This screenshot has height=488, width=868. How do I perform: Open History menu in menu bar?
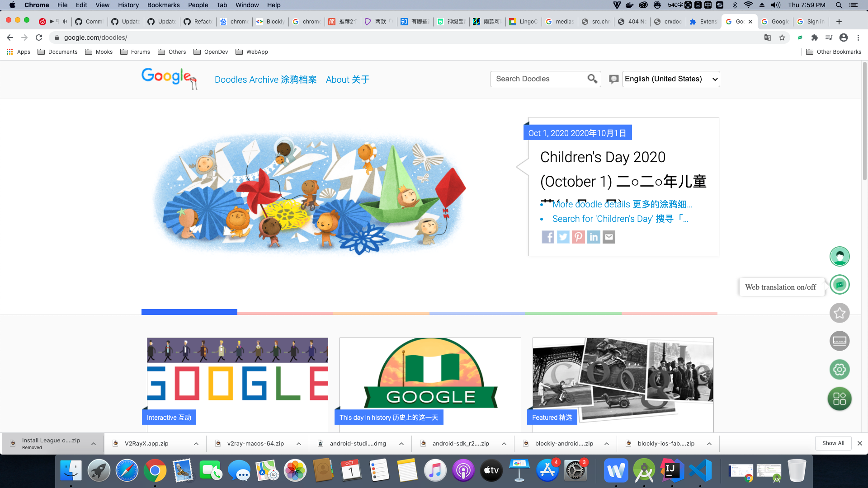pyautogui.click(x=127, y=5)
